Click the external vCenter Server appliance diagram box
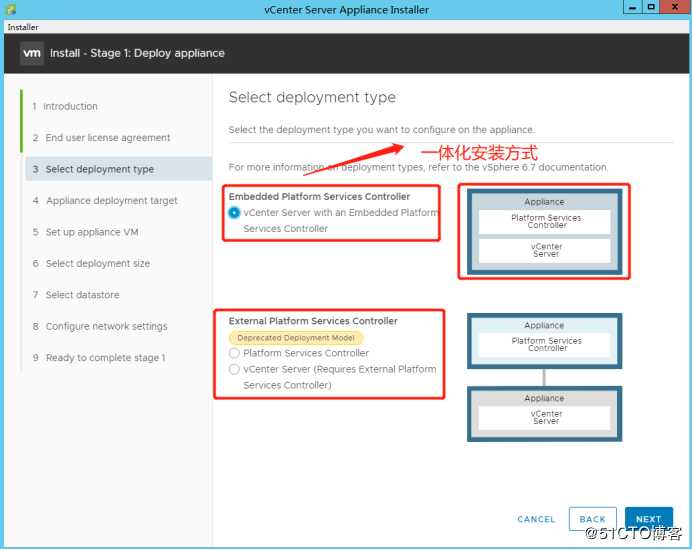The width and height of the screenshot is (692, 550). point(545,414)
